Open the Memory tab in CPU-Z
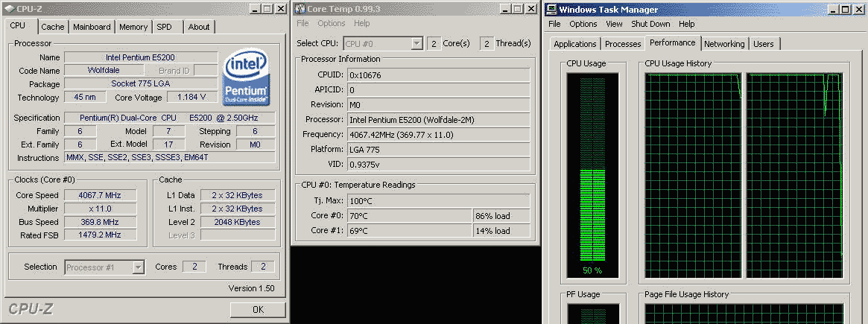The image size is (868, 324). pyautogui.click(x=133, y=27)
